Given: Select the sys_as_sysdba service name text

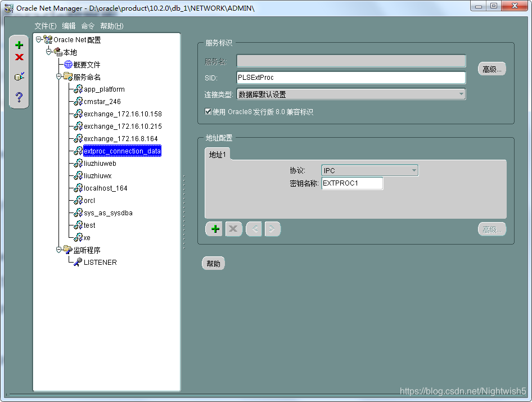Looking at the screenshot, I should point(108,213).
